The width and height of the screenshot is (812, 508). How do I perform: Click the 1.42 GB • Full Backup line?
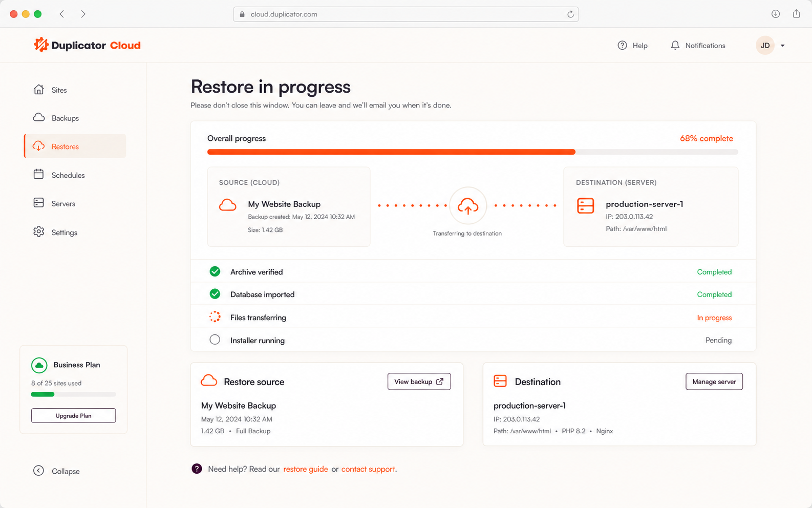click(236, 431)
